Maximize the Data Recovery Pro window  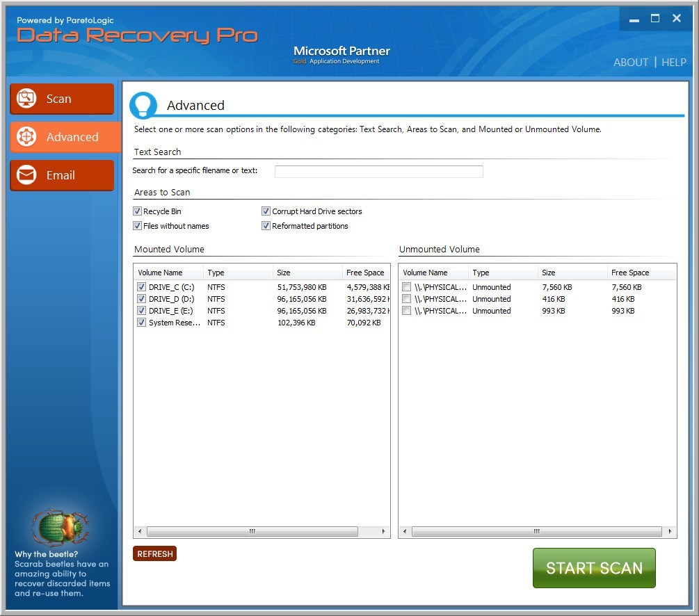(x=655, y=18)
